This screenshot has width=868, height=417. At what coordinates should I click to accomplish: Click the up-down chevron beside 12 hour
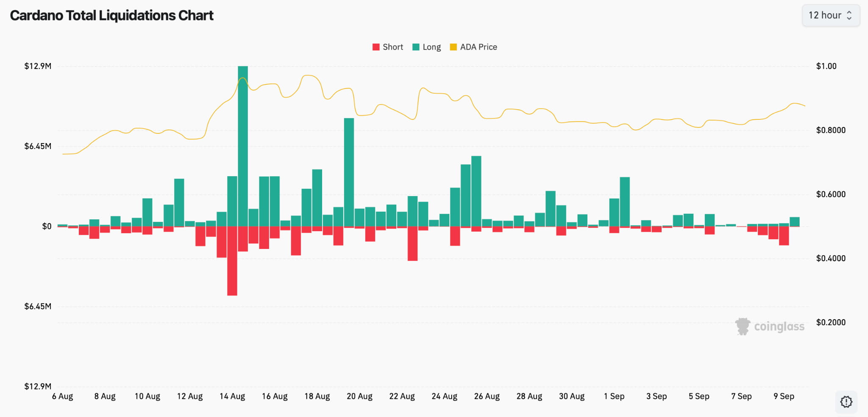pos(849,16)
